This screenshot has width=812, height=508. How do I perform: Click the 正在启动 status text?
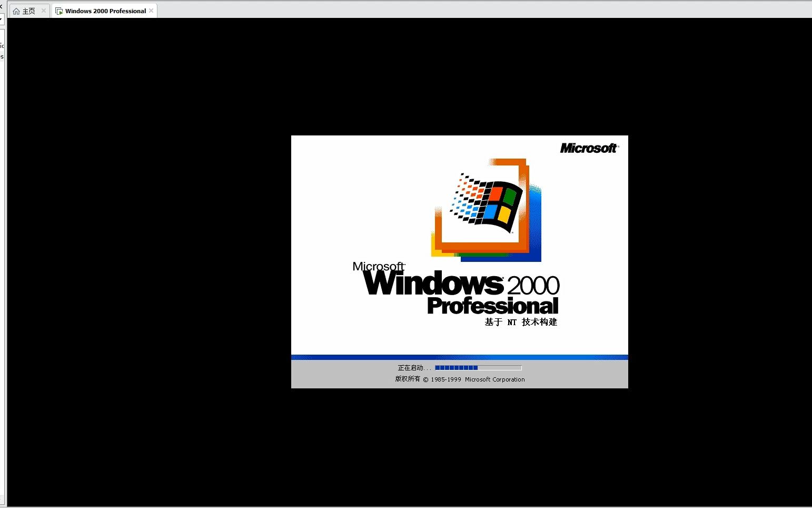click(414, 368)
